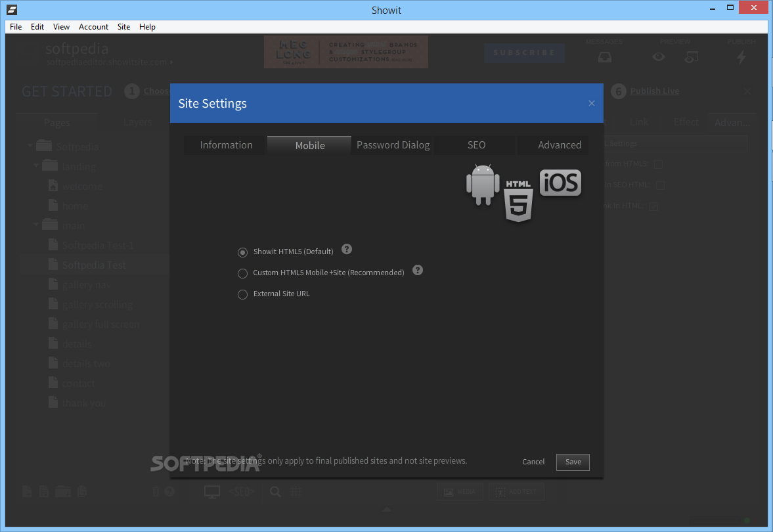Click help icon beside Showit HTML5 (Default)
Viewport: 773px width, 532px height.
tap(347, 249)
